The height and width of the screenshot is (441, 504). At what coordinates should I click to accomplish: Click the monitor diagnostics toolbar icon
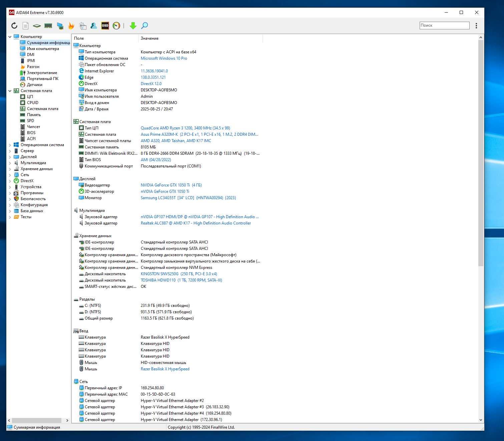[60, 26]
